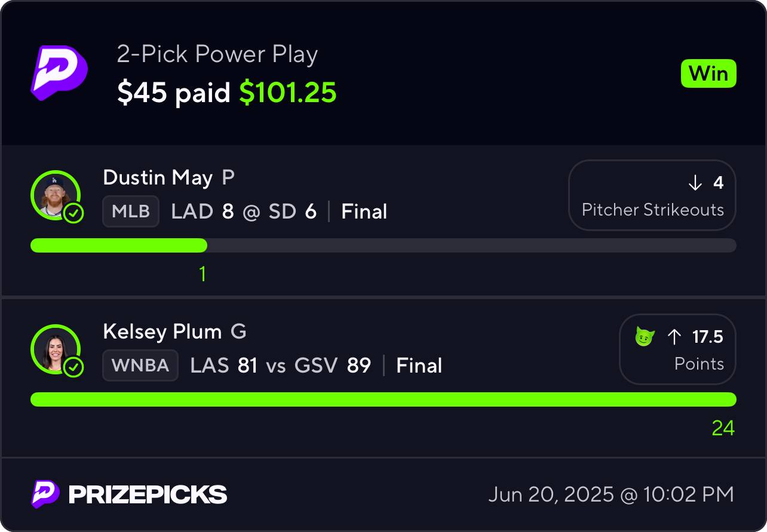Click the green Win badge
The height and width of the screenshot is (532, 767).
click(x=708, y=74)
